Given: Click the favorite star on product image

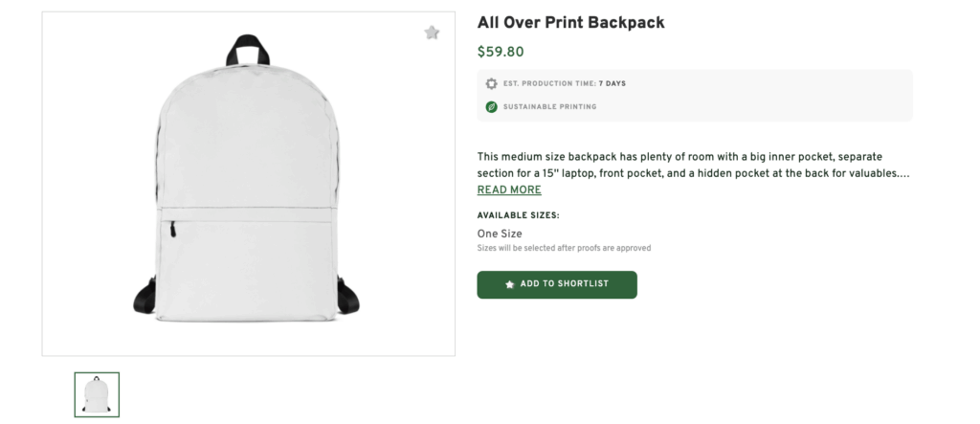Looking at the screenshot, I should [432, 33].
